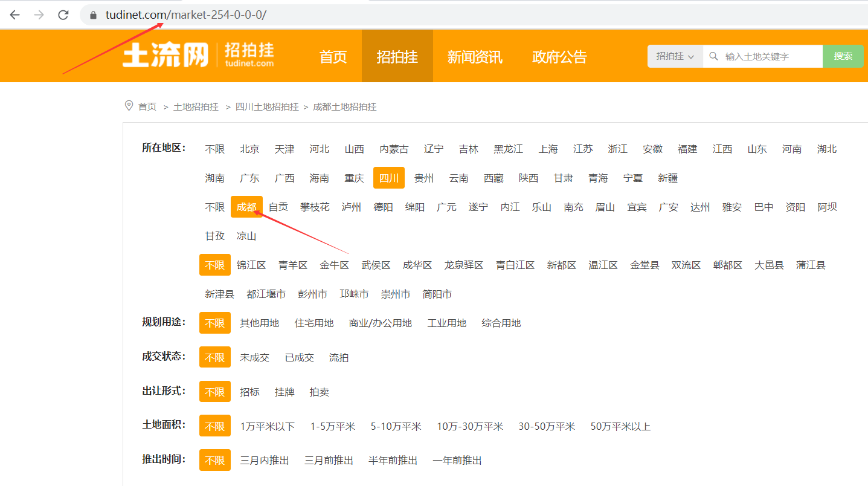
Task: Open the 政府公告 navigation menu
Action: click(559, 56)
